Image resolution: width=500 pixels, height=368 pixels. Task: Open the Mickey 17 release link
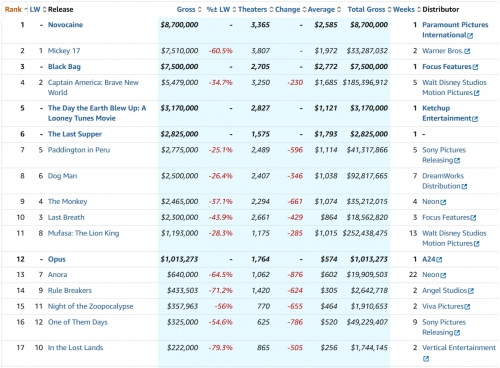(64, 51)
